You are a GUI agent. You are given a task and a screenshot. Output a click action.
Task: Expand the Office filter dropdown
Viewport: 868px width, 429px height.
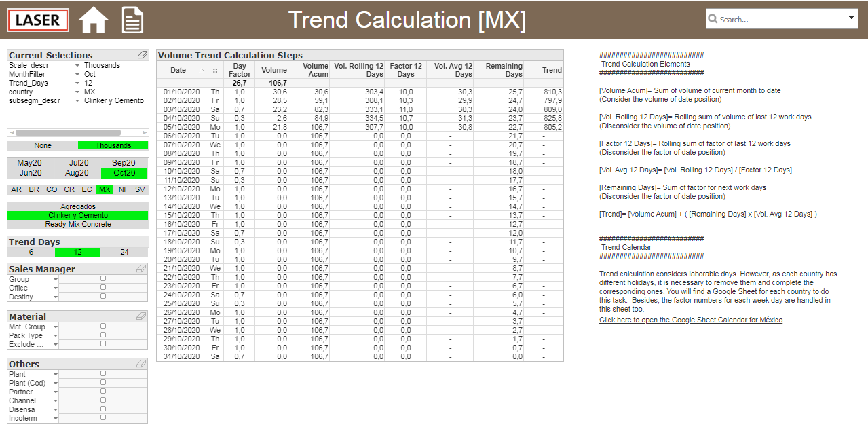(56, 288)
